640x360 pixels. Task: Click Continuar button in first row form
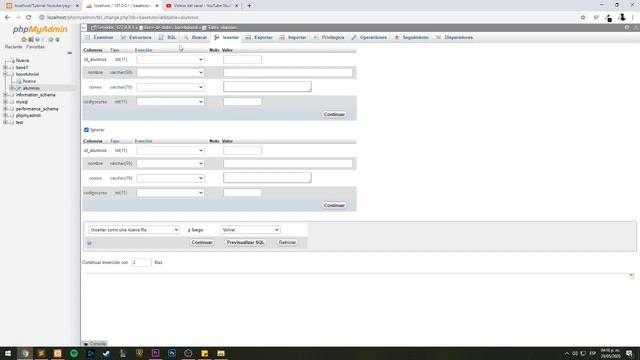click(334, 114)
